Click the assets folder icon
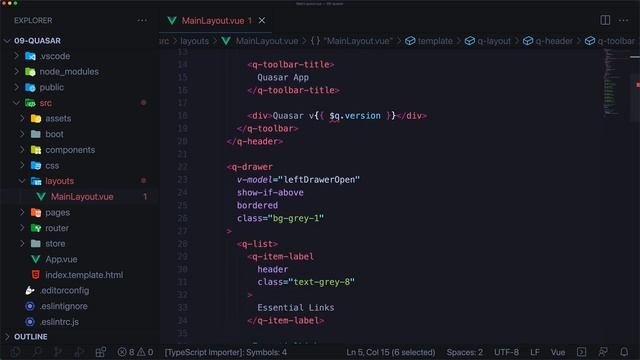This screenshot has height=360, width=640. click(36, 118)
